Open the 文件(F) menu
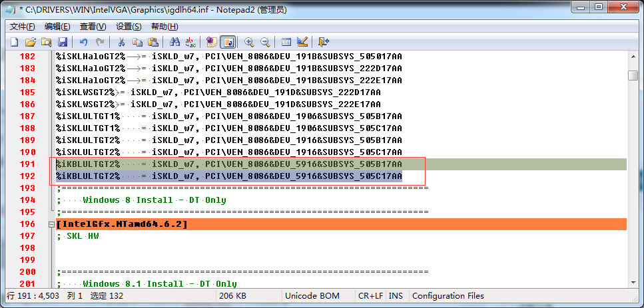 [x=22, y=27]
